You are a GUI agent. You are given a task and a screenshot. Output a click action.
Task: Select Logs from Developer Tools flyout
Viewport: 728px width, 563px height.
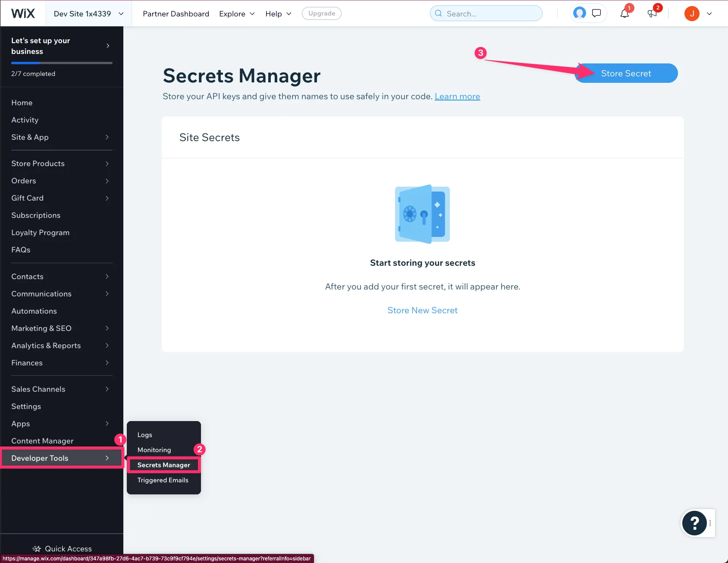pos(145,435)
